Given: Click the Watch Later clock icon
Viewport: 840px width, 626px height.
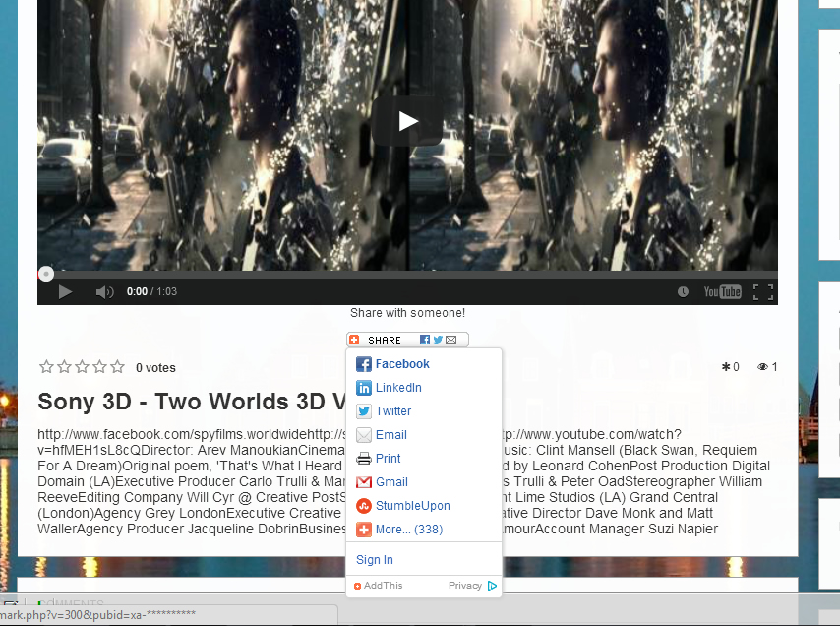Looking at the screenshot, I should [x=684, y=291].
